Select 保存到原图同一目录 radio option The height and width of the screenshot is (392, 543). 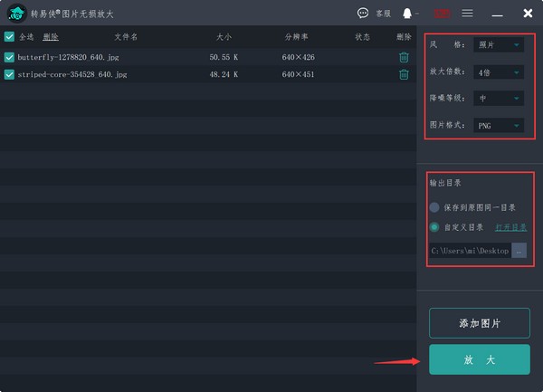434,207
